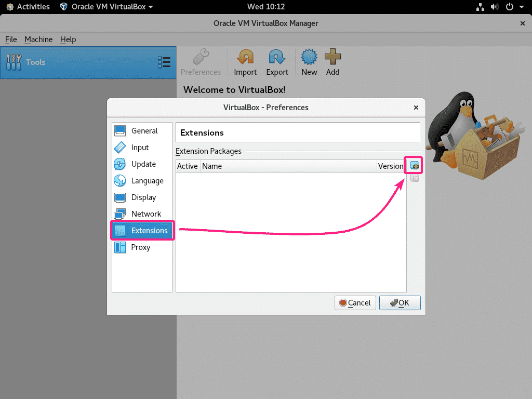Expand the system menu arrow
Viewport: 532px width, 399px height.
click(x=522, y=7)
